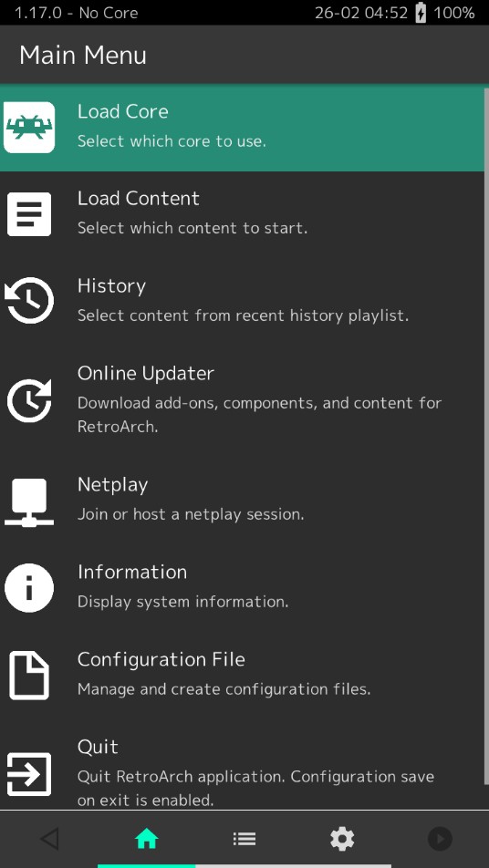Tap the back triangle navigation button

click(49, 839)
